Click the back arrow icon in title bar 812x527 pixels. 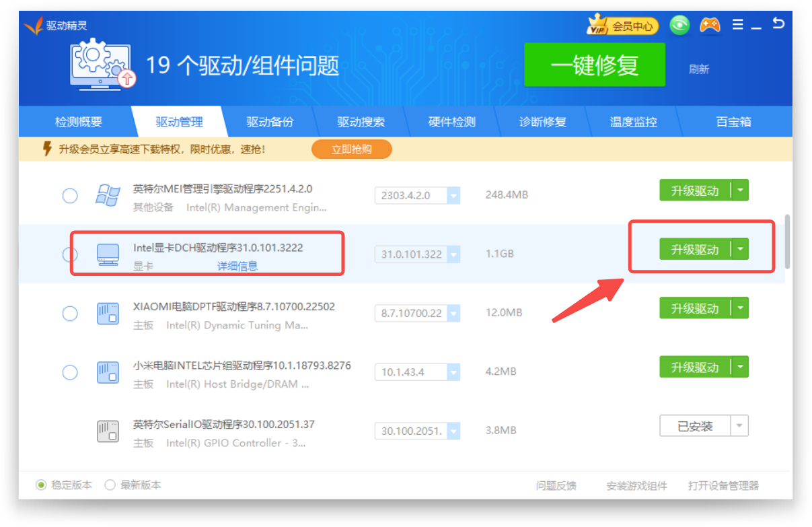click(778, 24)
